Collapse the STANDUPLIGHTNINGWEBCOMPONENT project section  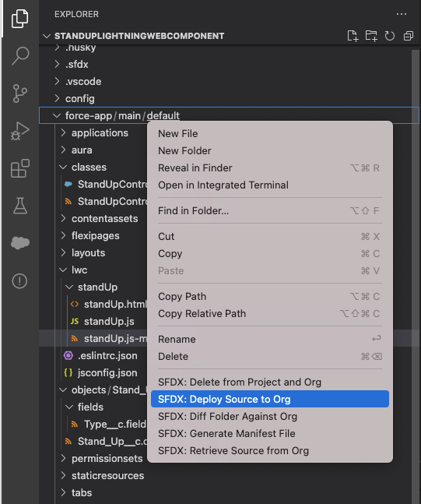click(139, 36)
